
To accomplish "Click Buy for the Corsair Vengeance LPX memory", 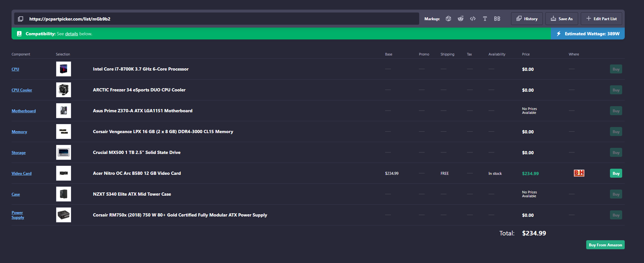I will click(x=616, y=131).
